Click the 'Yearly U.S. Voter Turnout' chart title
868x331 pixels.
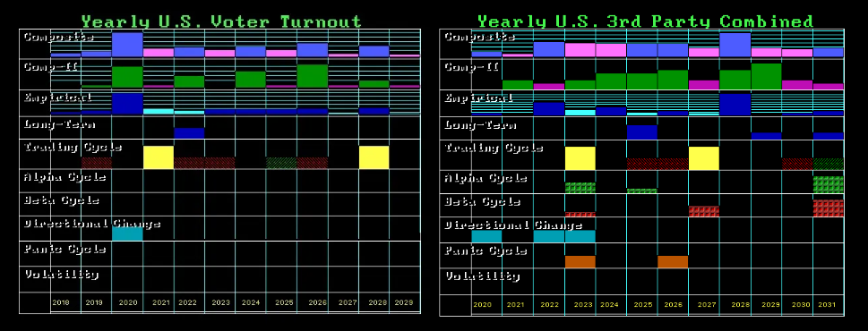(221, 21)
